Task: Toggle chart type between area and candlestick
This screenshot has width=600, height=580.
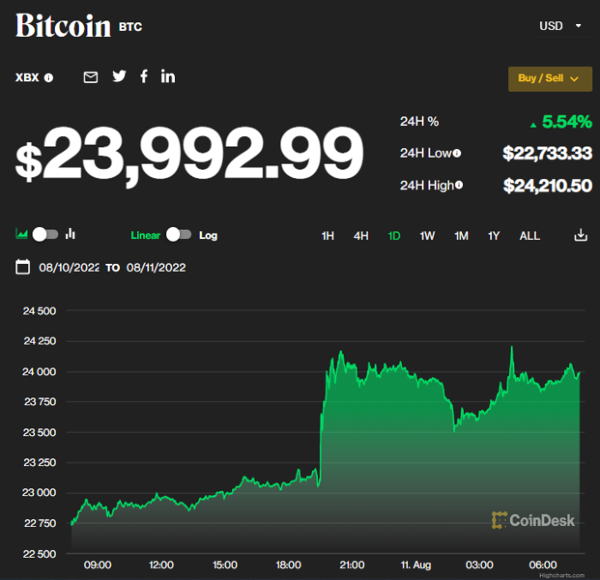Action: pyautogui.click(x=46, y=235)
